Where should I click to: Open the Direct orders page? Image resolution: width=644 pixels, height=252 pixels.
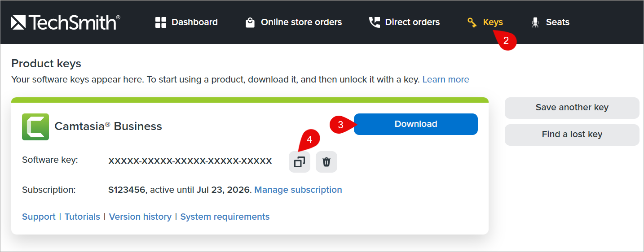point(412,22)
